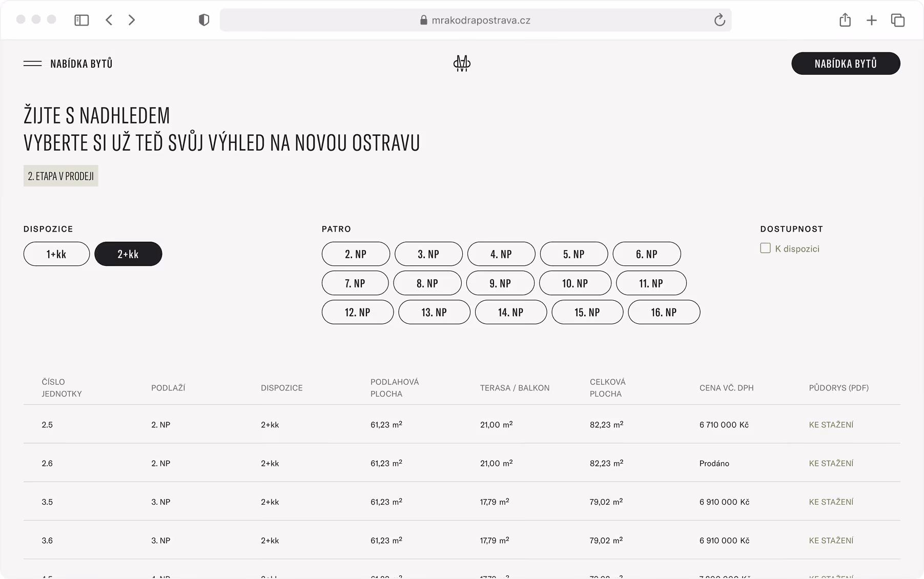Click the 2. ETAPA V PRODEJI badge

pos(61,176)
